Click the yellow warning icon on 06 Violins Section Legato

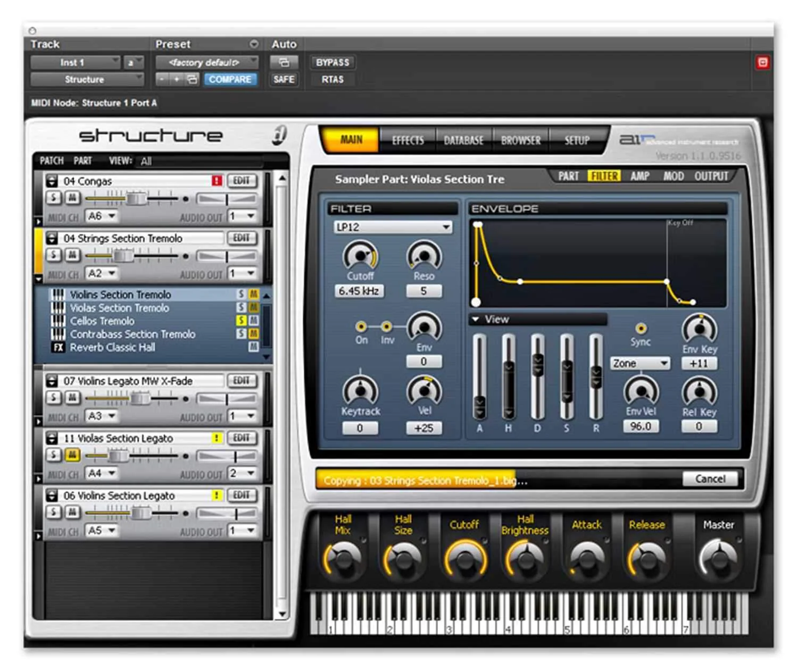pos(217,495)
